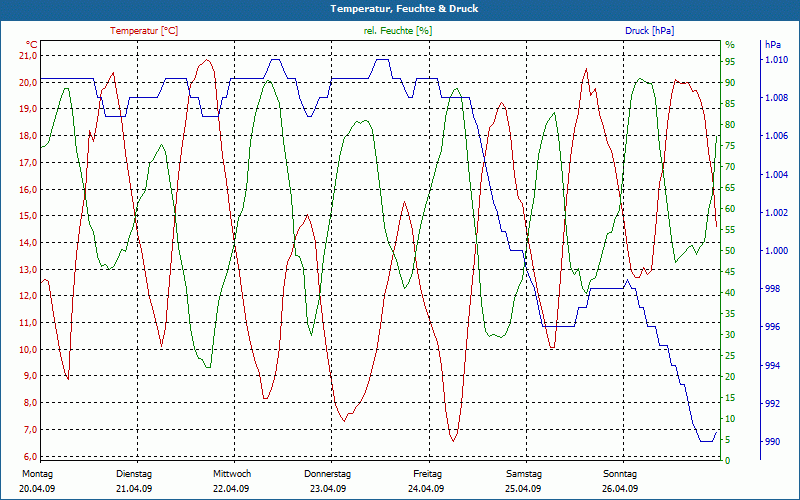Click the date "22.04.09"
Image resolution: width=800 pixels, height=500 pixels.
click(x=231, y=489)
